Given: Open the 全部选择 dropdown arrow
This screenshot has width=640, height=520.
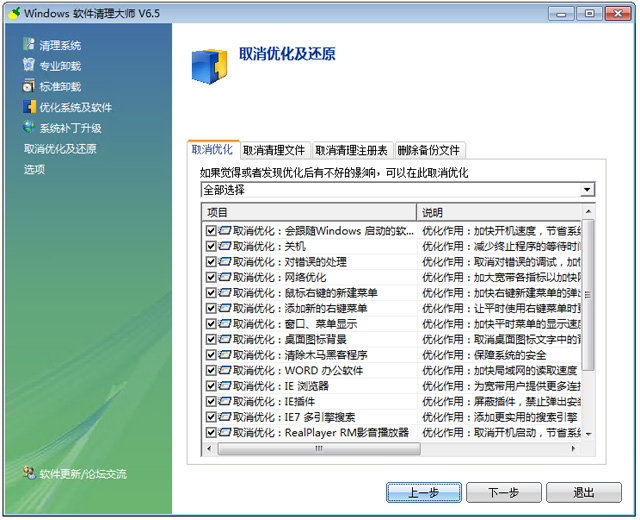Looking at the screenshot, I should coord(587,189).
